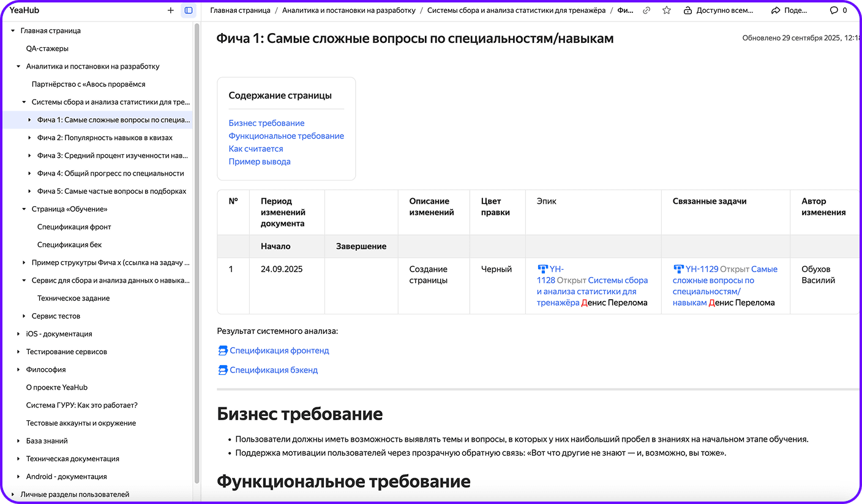Screen dimensions: 862x504
Task: Copy page link via chain icon
Action: pyautogui.click(x=646, y=10)
